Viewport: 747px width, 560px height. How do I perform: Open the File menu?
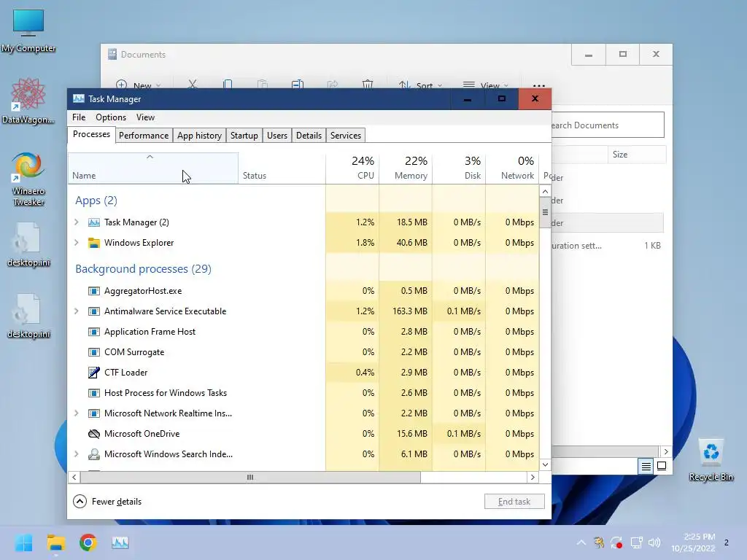pyautogui.click(x=79, y=117)
